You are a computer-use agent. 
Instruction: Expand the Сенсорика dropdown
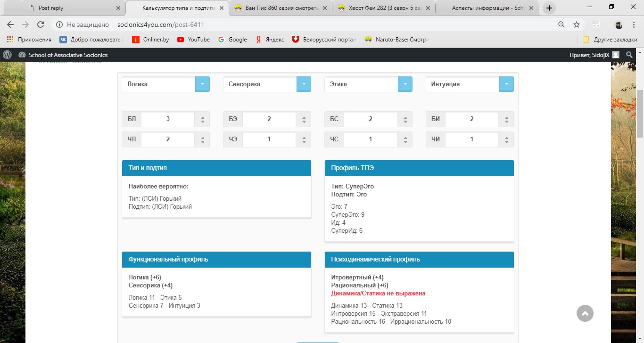pos(304,84)
